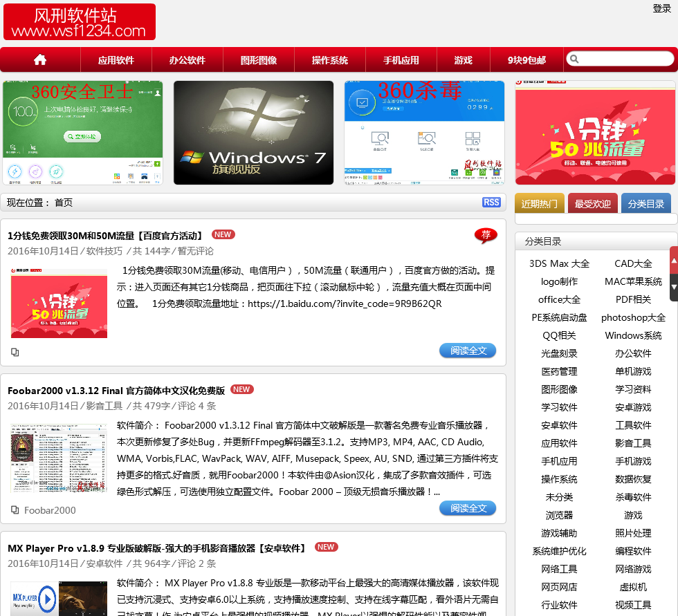
Task: Click the red scroll-to-top arrow
Action: point(674,260)
